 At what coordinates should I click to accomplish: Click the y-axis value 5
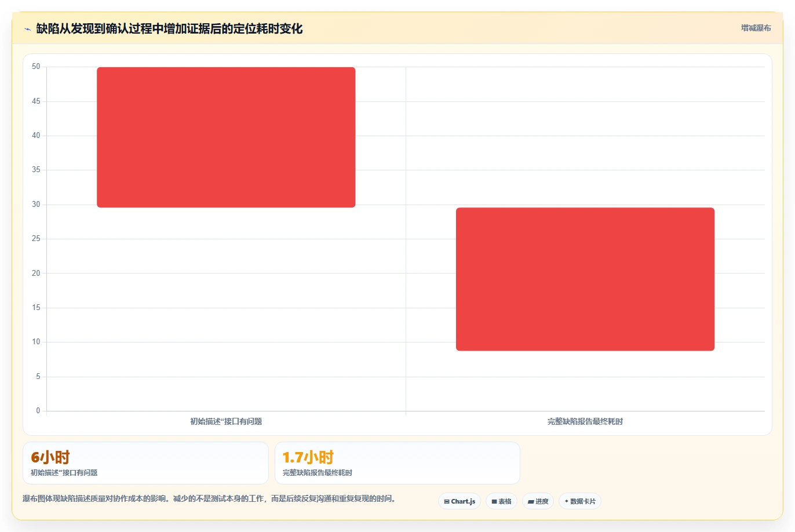(38, 377)
